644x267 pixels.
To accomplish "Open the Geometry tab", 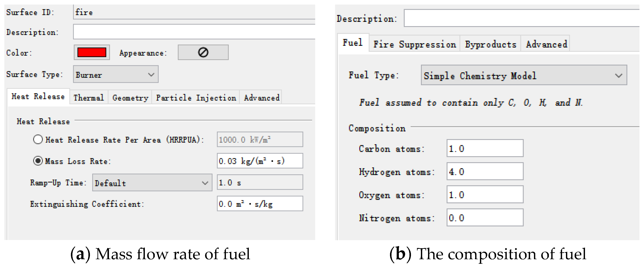I will (x=130, y=98).
